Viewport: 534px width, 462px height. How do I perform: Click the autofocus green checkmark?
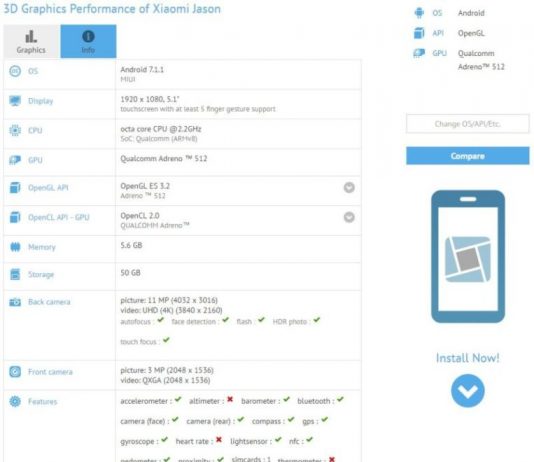[x=161, y=320]
